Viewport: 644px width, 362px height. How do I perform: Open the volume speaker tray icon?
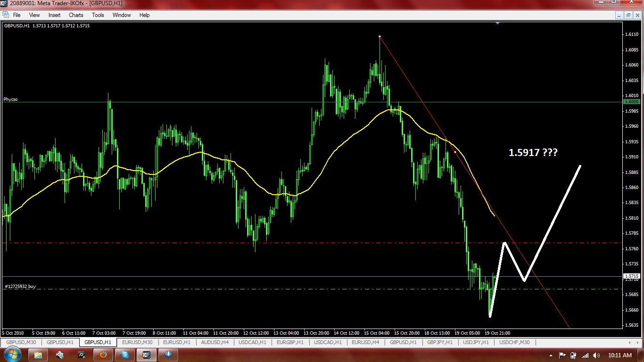point(596,355)
